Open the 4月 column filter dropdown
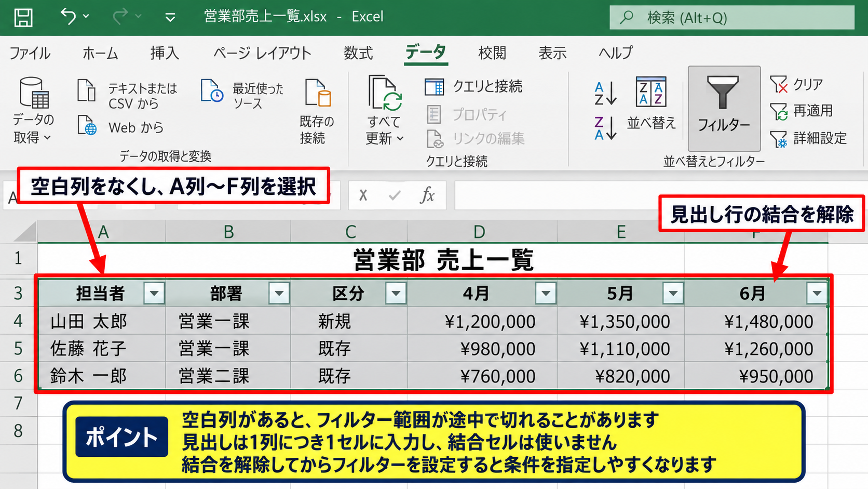The image size is (868, 489). point(546,294)
